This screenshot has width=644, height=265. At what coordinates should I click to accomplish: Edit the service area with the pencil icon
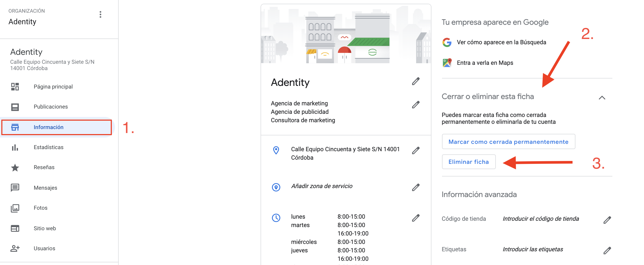click(416, 187)
